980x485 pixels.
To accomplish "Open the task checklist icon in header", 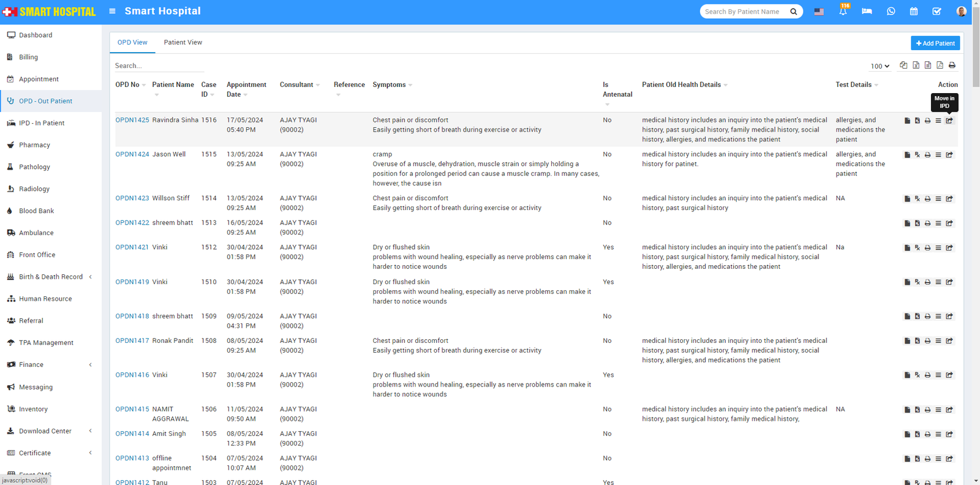I will [937, 12].
